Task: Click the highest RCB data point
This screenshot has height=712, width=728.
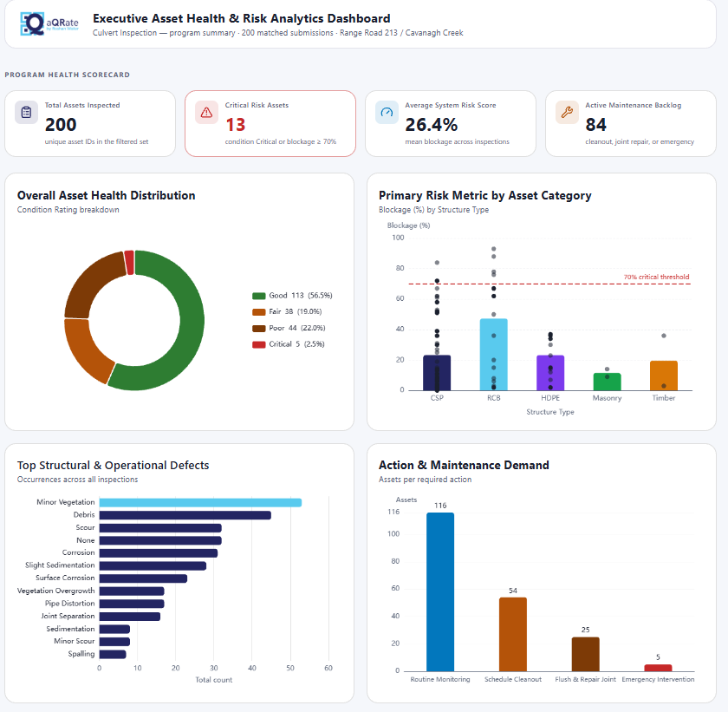Action: pos(493,250)
